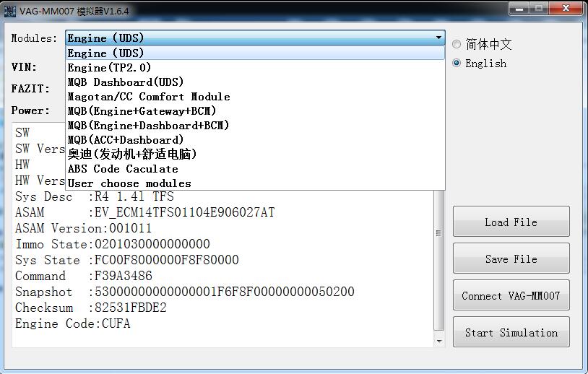Collapse Modules combo box arrow
Viewport: 588px width, 374px height.
tap(438, 38)
